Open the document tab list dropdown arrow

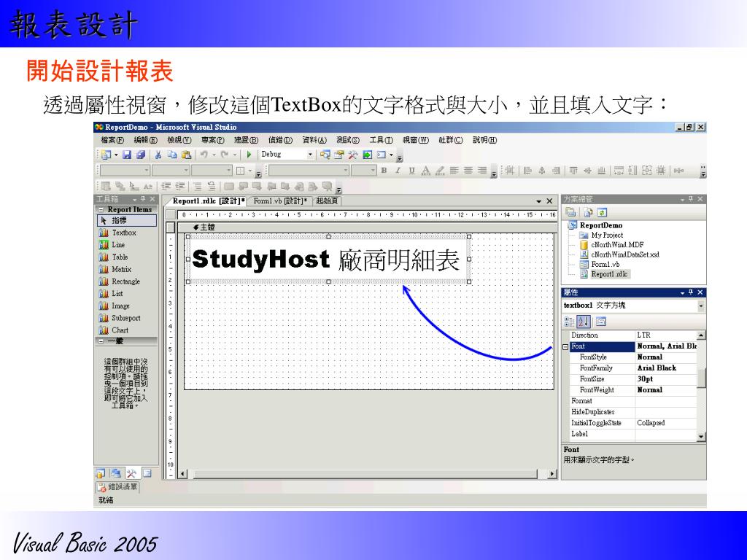click(539, 201)
